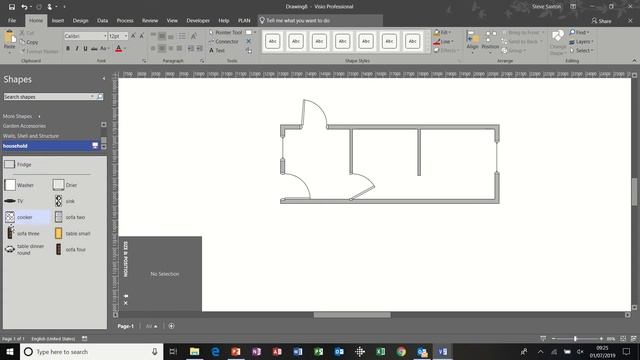
Task: Select the TV shape
Action: click(x=14, y=201)
